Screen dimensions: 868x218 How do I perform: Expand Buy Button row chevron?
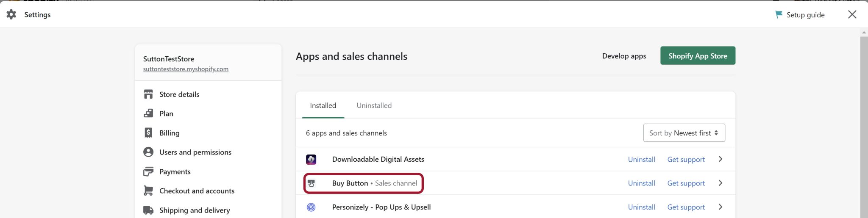click(721, 183)
